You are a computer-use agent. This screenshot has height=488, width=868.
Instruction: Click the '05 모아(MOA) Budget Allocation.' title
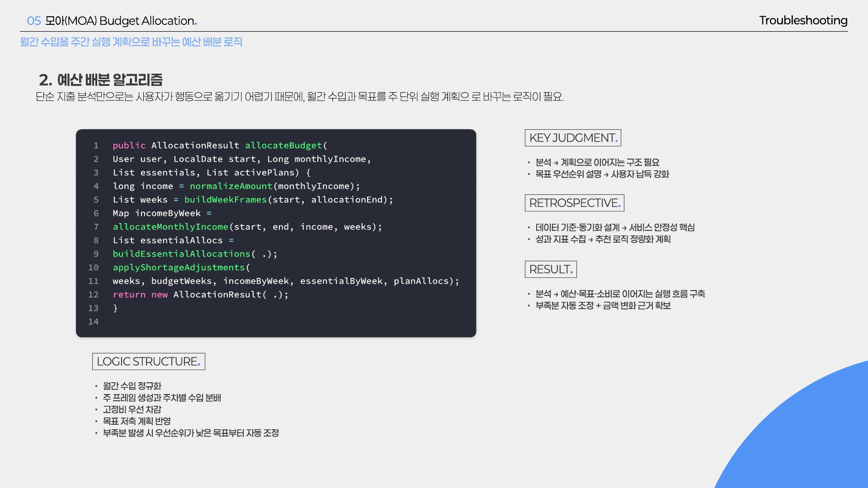pos(112,21)
